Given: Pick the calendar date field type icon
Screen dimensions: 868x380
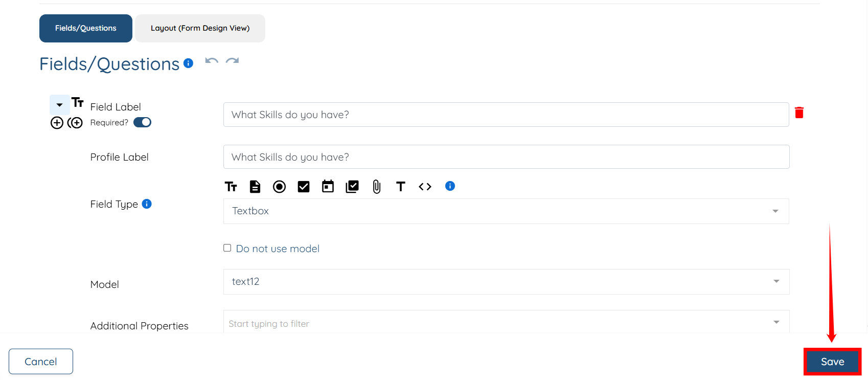Looking at the screenshot, I should pos(328,187).
